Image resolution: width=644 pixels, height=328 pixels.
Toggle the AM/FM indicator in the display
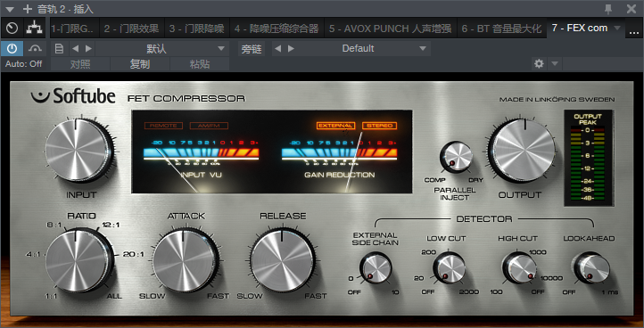(x=209, y=126)
